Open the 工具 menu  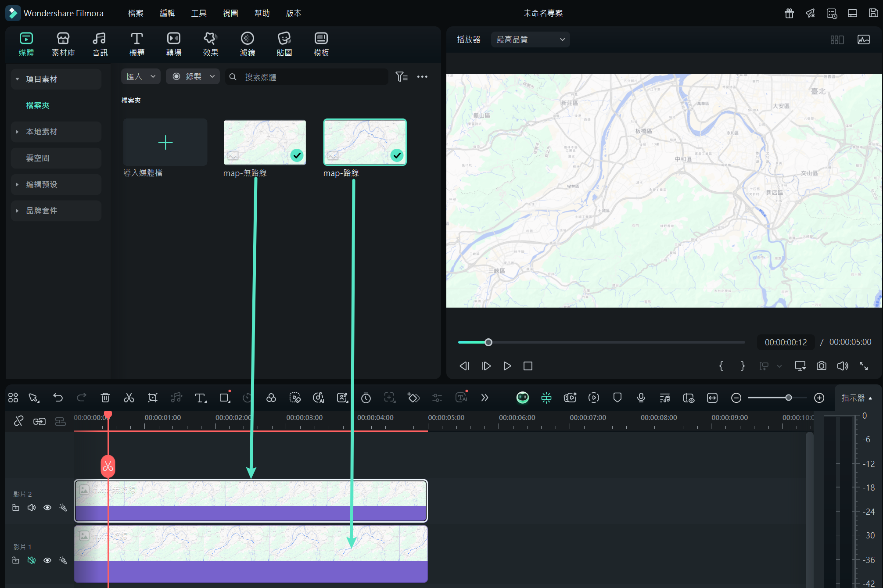199,13
